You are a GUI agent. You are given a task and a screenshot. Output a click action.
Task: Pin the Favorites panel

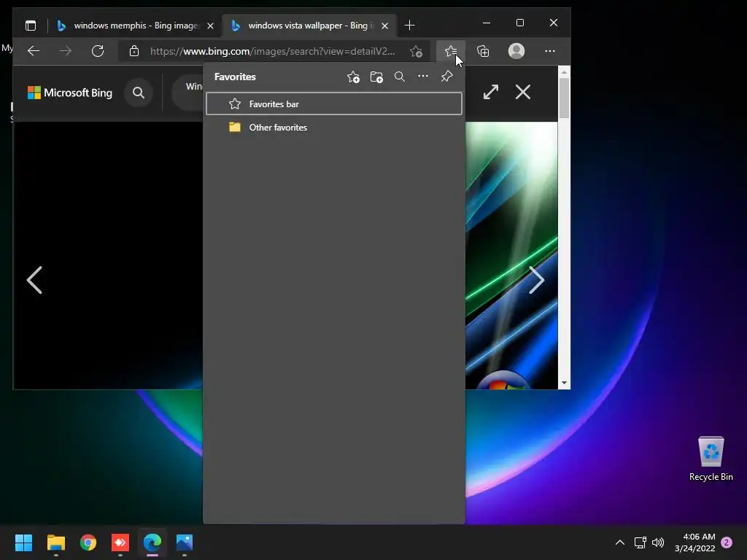pos(446,76)
